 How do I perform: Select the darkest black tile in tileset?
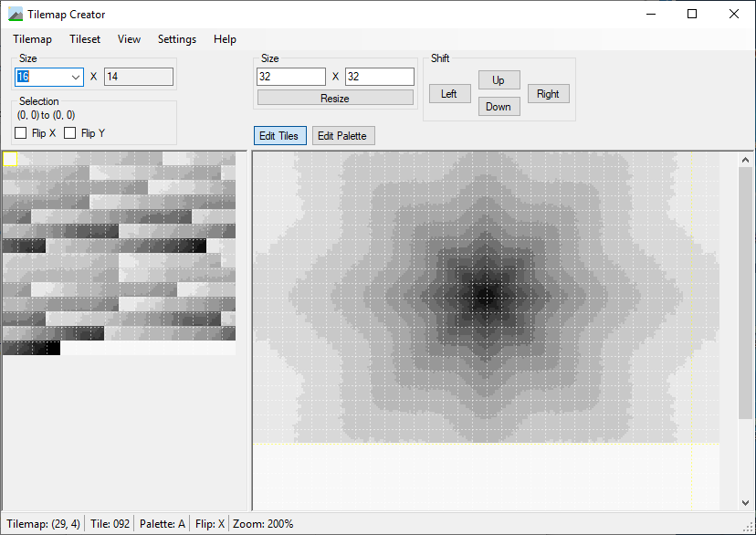pyautogui.click(x=53, y=348)
